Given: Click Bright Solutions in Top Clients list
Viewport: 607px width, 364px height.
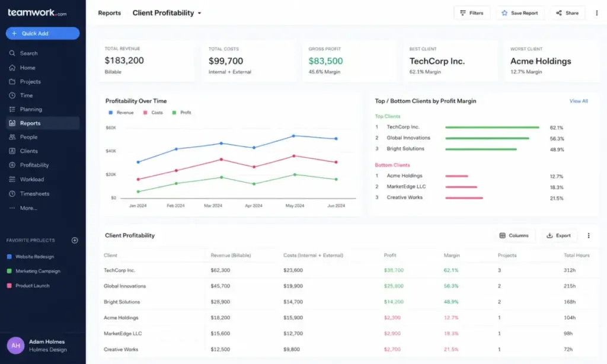Looking at the screenshot, I should point(405,149).
